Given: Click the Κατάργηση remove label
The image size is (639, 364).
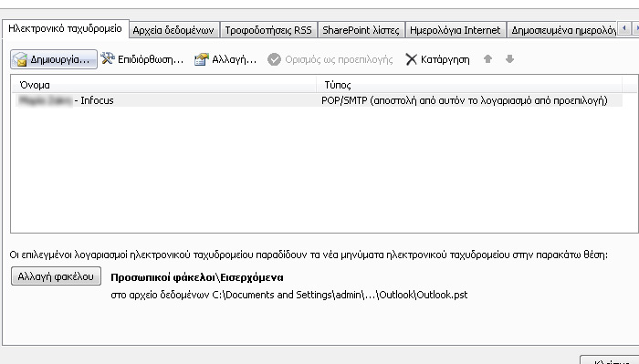Looking at the screenshot, I should click(445, 59).
